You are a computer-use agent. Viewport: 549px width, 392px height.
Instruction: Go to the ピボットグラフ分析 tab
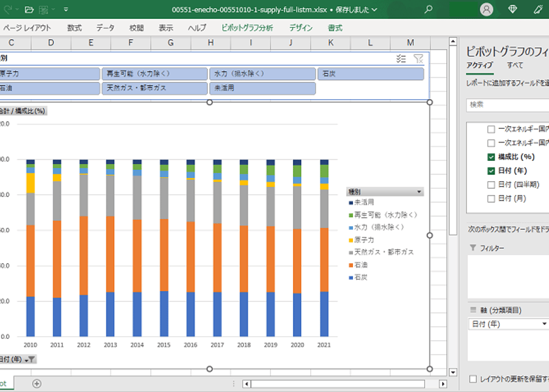pos(247,28)
